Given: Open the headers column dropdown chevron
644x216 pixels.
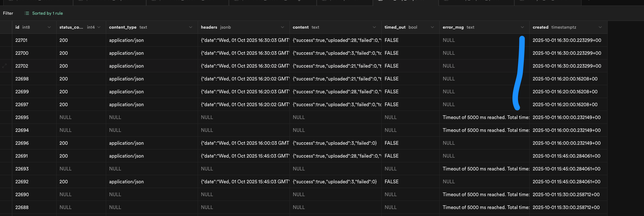Looking at the screenshot, I should (x=283, y=27).
